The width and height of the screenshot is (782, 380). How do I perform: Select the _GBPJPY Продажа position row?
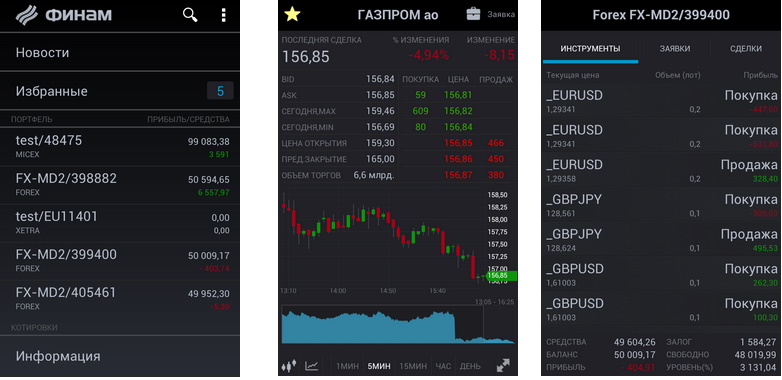(x=661, y=240)
